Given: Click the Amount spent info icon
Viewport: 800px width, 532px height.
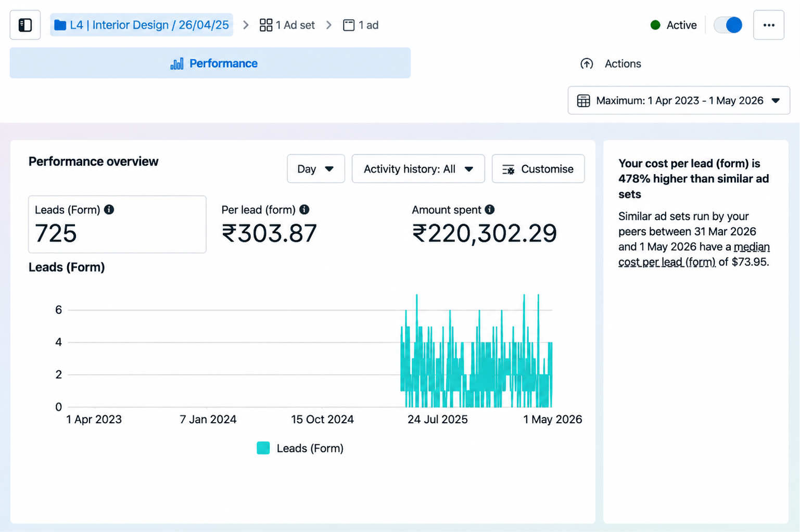Looking at the screenshot, I should 490,210.
